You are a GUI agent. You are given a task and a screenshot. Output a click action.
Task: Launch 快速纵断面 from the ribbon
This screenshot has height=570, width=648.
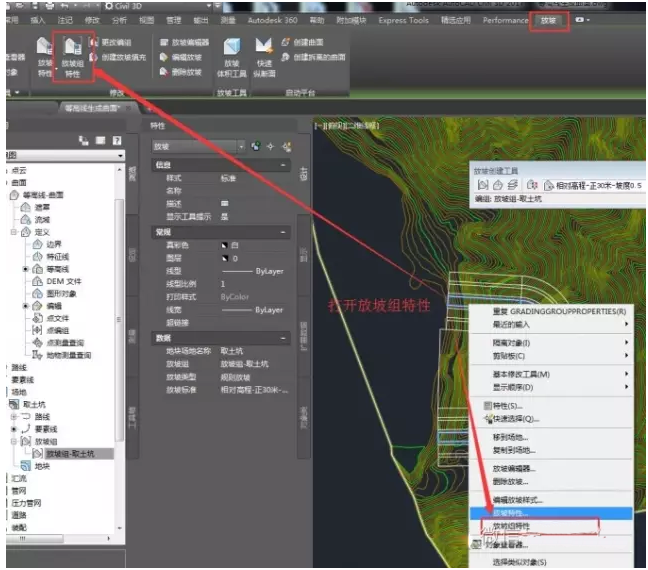click(263, 57)
